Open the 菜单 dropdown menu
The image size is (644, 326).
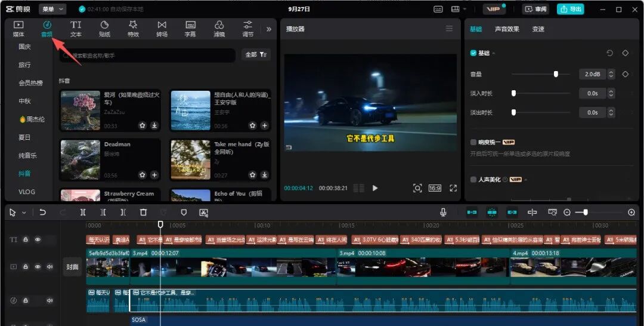point(53,10)
